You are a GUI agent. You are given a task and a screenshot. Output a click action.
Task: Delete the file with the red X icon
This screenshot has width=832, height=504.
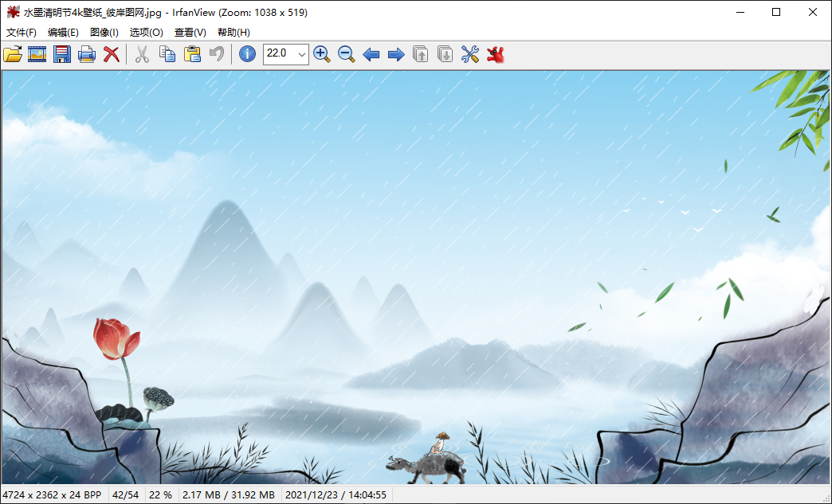[x=112, y=54]
